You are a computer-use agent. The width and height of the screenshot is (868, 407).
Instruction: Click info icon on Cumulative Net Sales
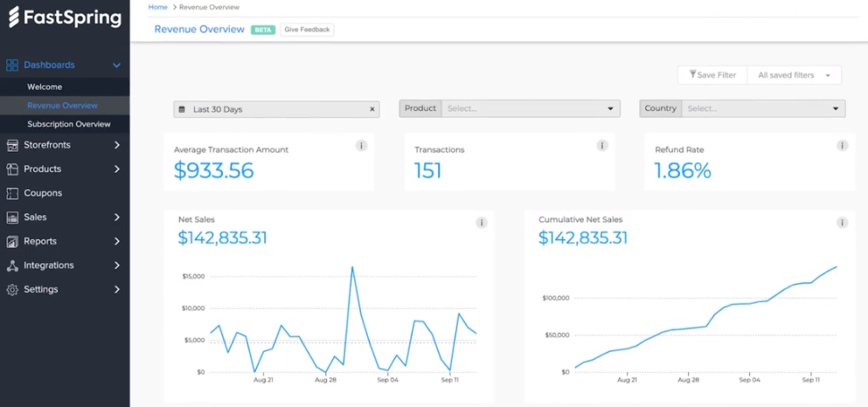point(842,223)
